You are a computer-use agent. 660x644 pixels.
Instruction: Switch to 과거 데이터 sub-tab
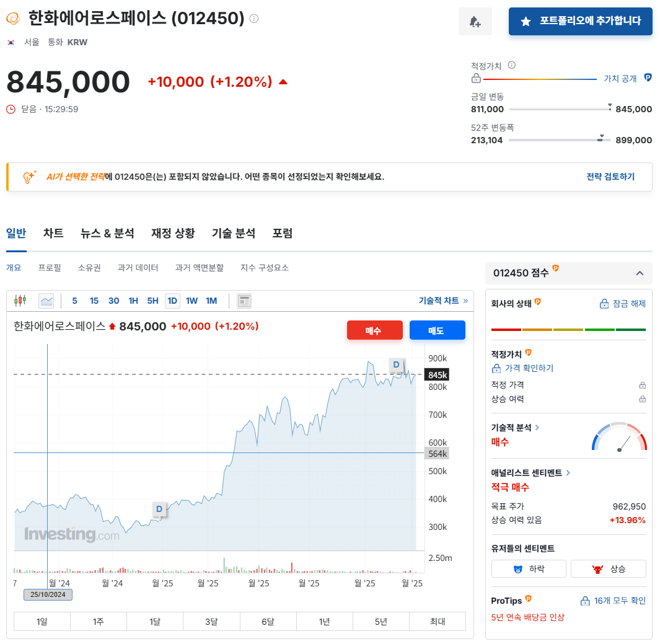coord(138,268)
